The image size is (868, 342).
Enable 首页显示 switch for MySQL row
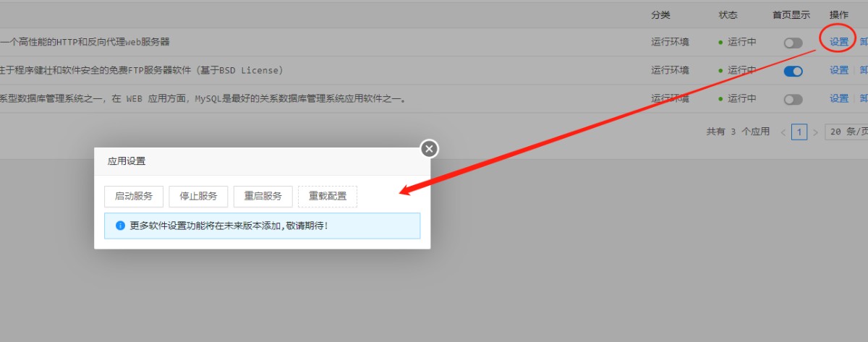(x=793, y=99)
